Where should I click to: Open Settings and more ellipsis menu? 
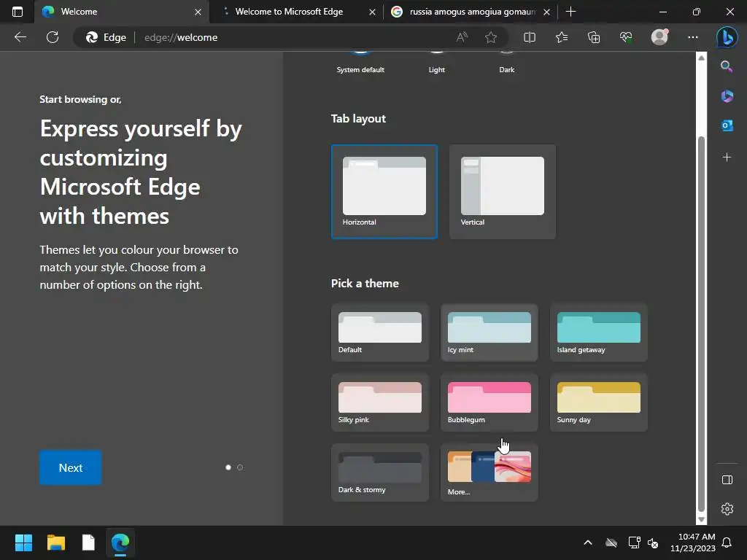click(693, 37)
